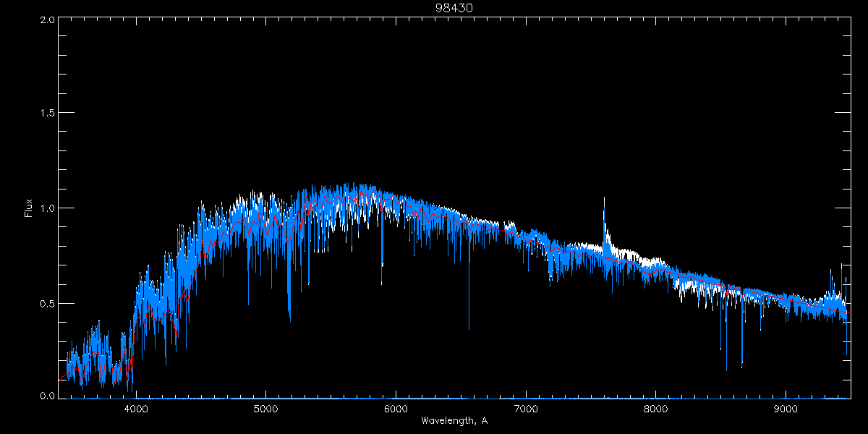Select the 8000 wavelength tick label

(656, 407)
